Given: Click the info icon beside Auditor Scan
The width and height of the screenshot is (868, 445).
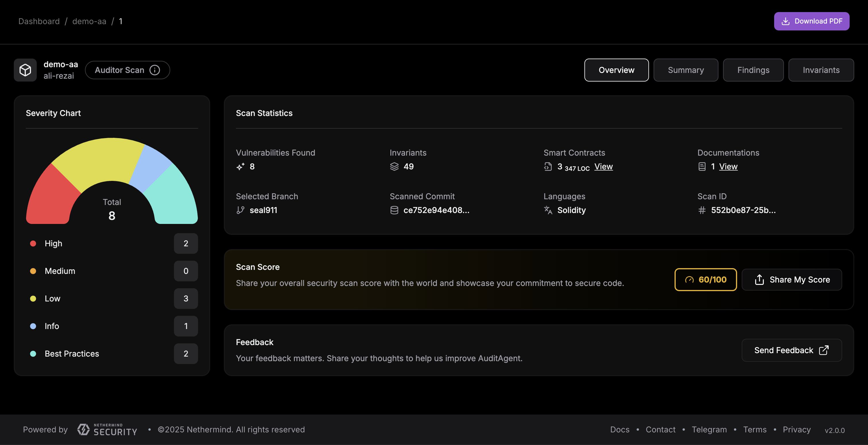Looking at the screenshot, I should click(x=155, y=70).
